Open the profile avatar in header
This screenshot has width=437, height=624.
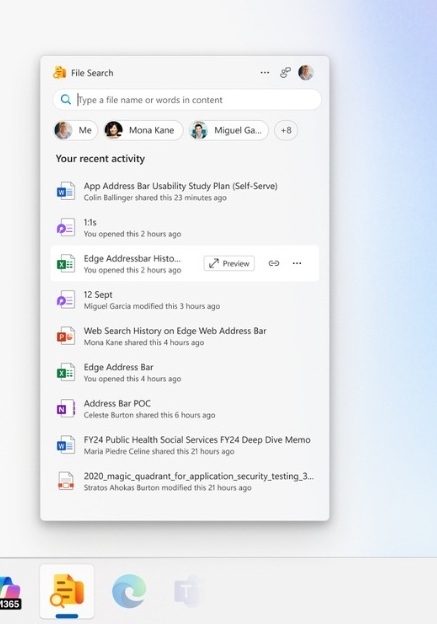pyautogui.click(x=306, y=72)
